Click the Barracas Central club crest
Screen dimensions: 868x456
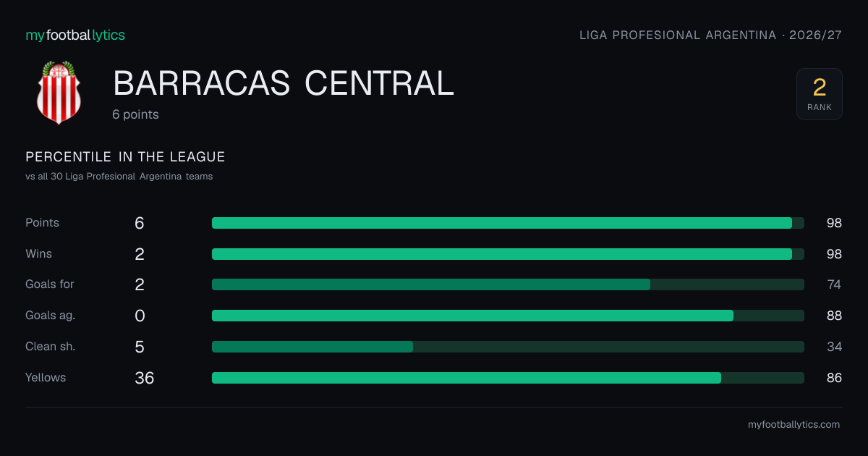(x=59, y=93)
